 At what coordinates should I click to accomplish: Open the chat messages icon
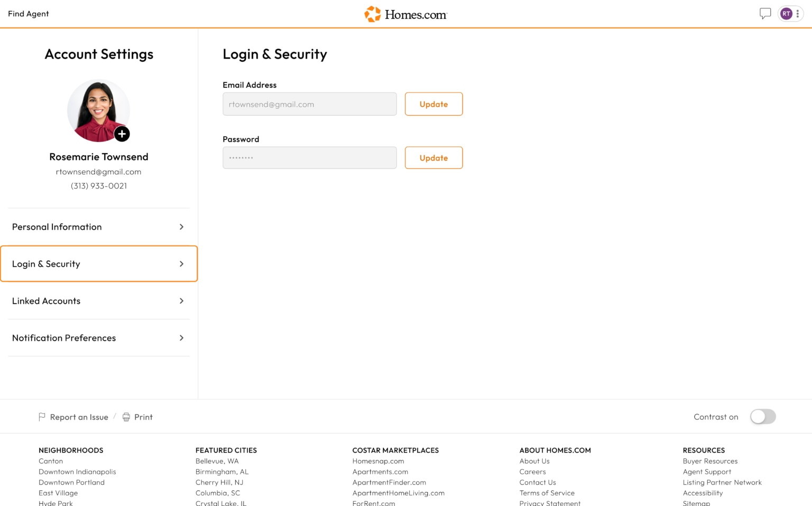click(x=765, y=13)
